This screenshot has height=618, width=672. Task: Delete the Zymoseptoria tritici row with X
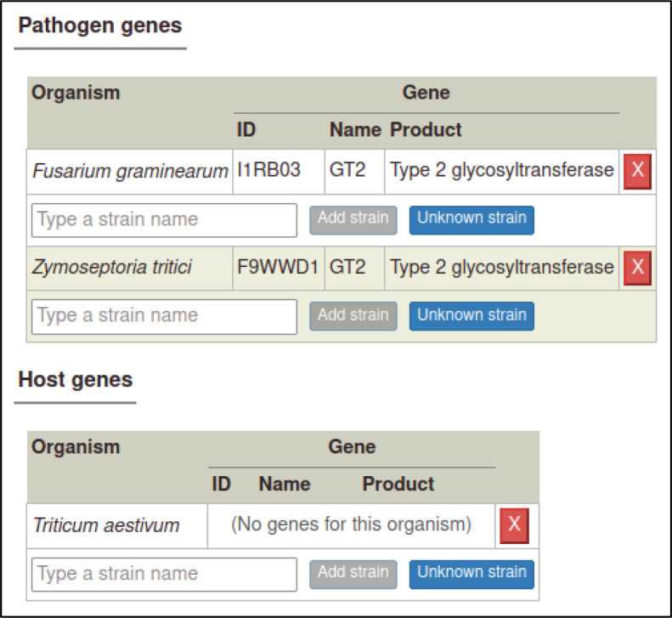pos(637,268)
